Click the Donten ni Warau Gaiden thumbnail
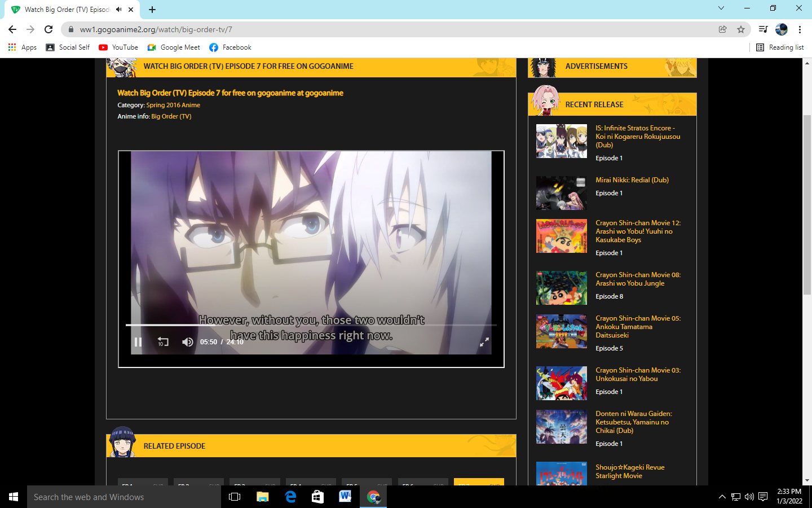This screenshot has height=508, width=812. click(x=561, y=427)
